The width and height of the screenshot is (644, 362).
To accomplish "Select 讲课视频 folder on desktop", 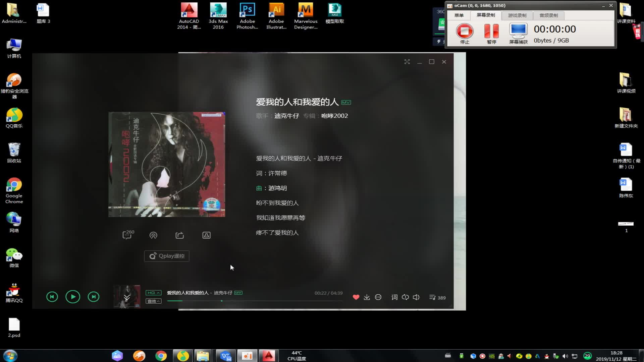I will [626, 83].
